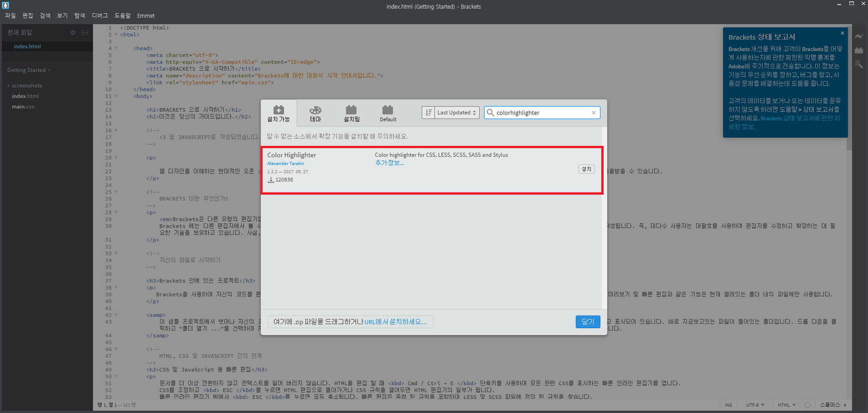The height and width of the screenshot is (413, 868).
Task: Switch to the 설치 가능 tab
Action: 279,114
